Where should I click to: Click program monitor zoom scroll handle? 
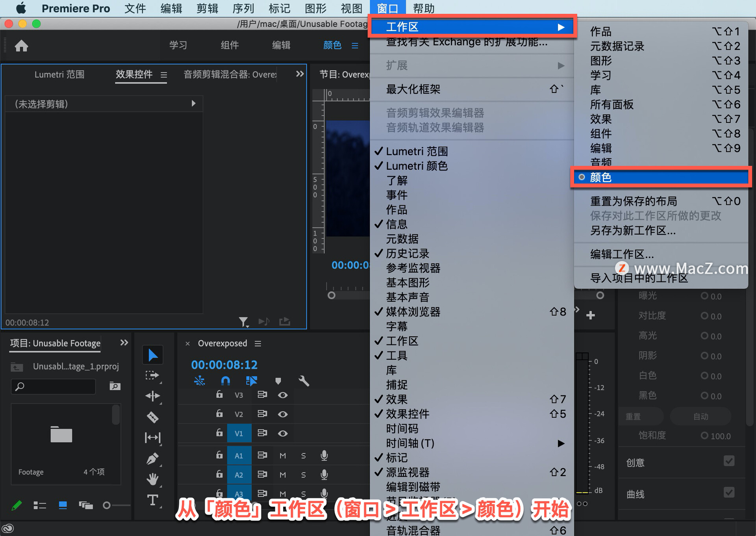click(332, 295)
